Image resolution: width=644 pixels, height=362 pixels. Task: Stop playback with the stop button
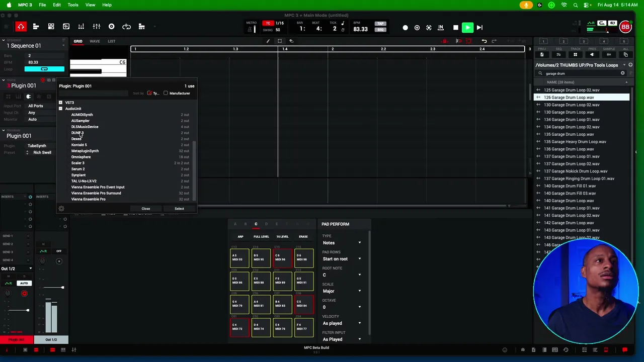tap(455, 28)
